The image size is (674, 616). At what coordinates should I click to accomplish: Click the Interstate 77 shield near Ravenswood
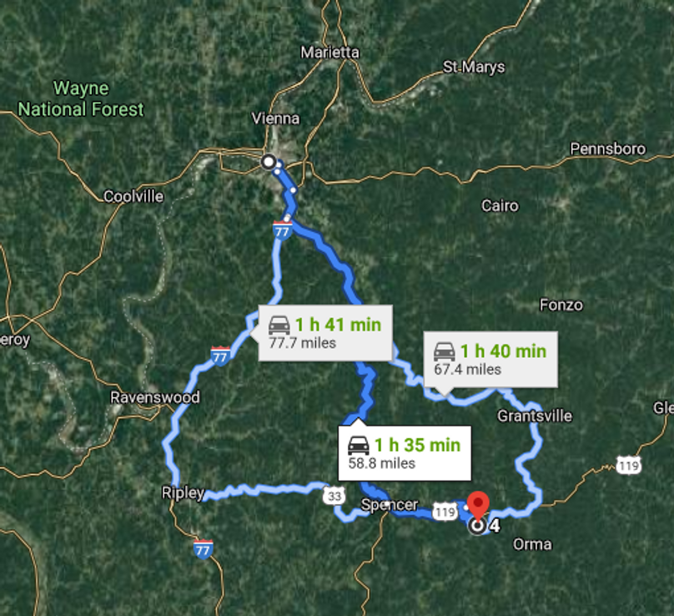220,356
